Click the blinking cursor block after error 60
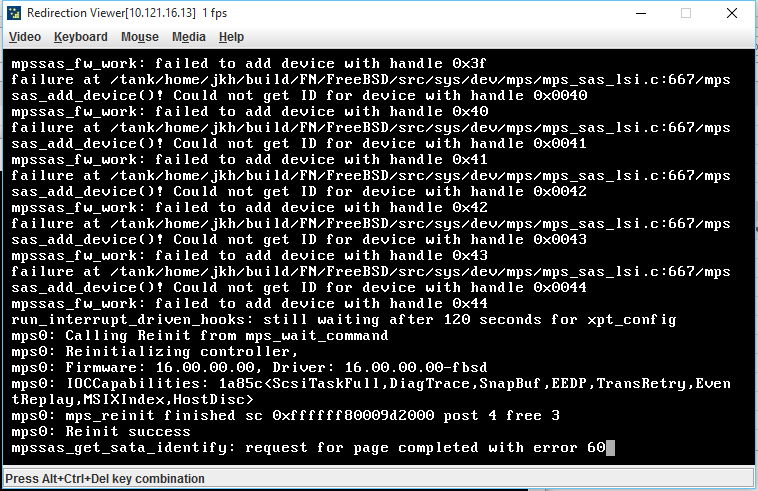 pos(610,448)
